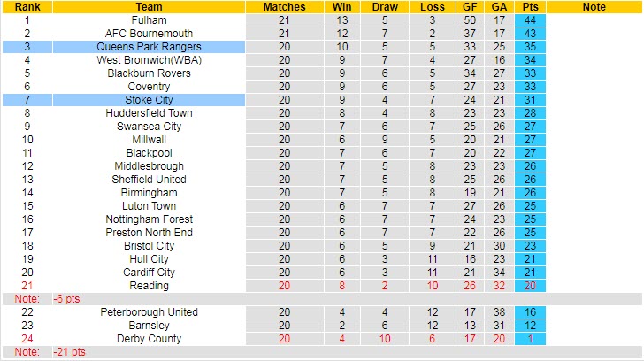Select AFC Bournemouth in the table
This screenshot has width=644, height=361.
148,34
